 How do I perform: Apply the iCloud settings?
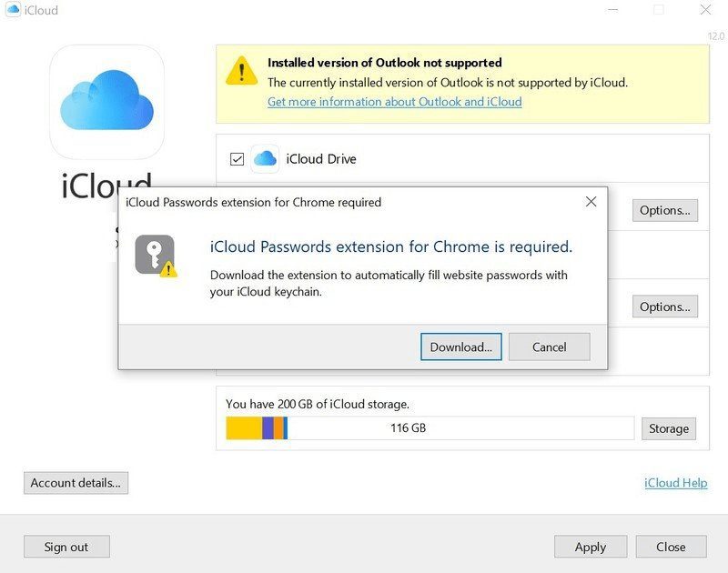click(590, 547)
